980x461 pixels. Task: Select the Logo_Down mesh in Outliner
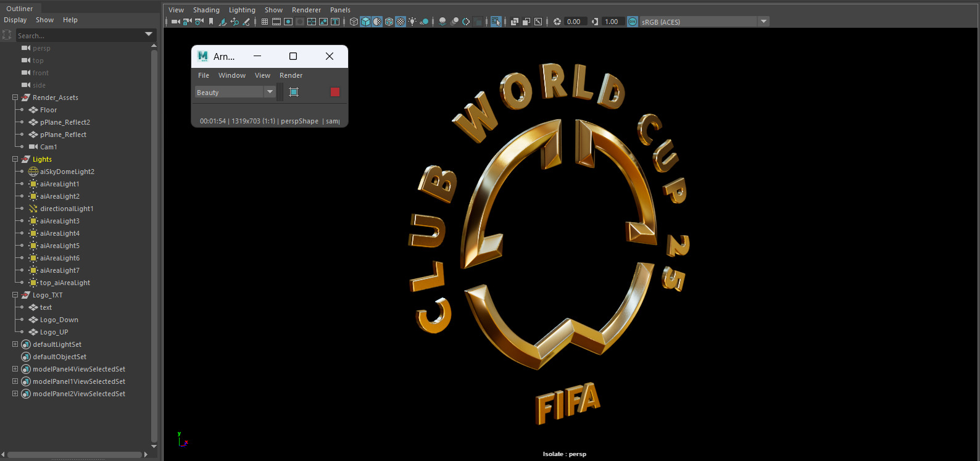[x=59, y=320]
